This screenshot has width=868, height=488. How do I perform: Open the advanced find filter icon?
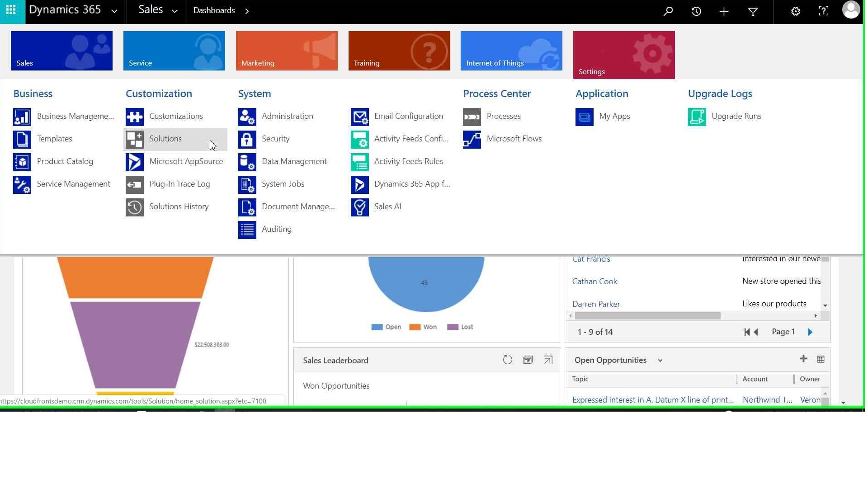pos(753,12)
